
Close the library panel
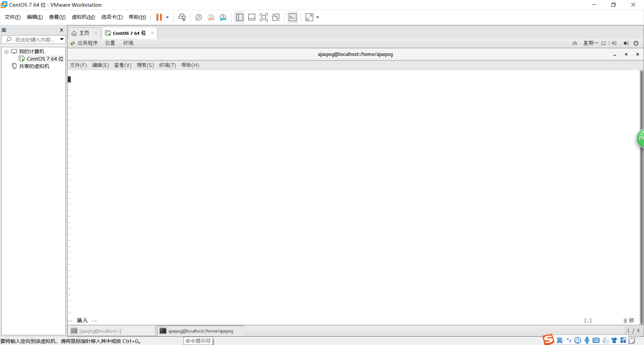point(61,30)
